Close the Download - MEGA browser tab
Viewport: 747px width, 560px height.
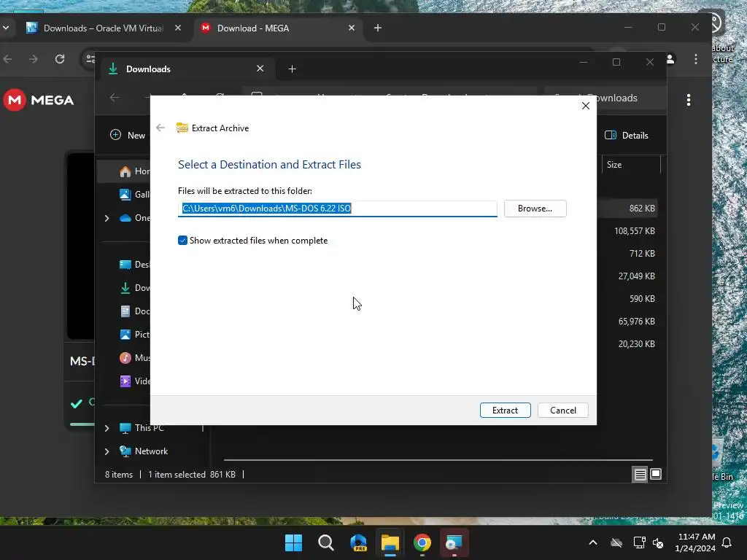[x=352, y=28]
